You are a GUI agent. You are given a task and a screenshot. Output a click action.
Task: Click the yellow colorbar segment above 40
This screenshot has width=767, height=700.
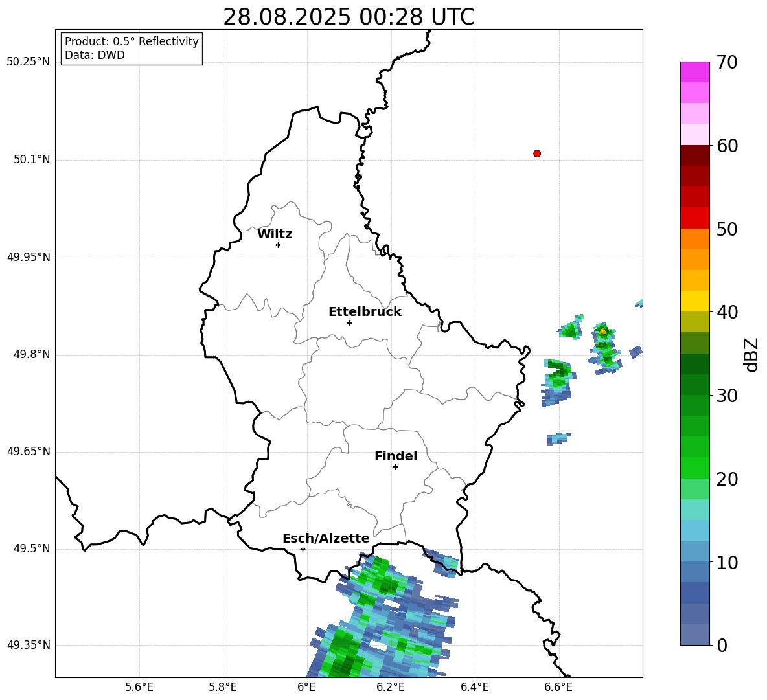[694, 301]
